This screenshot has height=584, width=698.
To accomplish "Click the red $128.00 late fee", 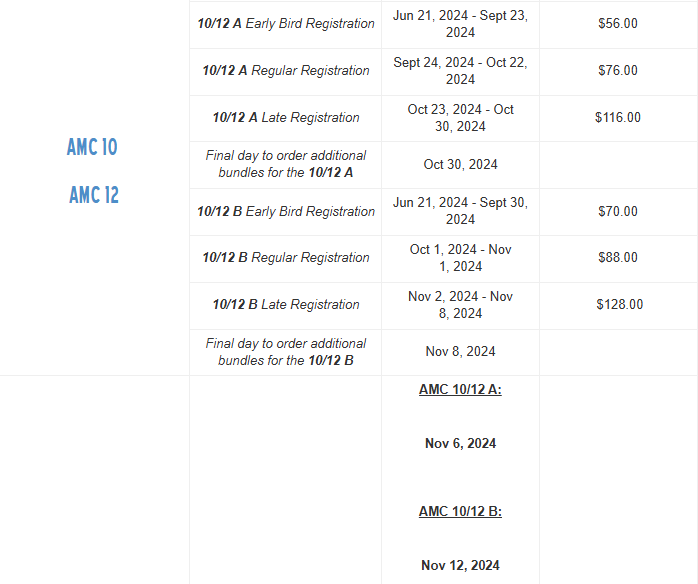I will click(619, 305).
